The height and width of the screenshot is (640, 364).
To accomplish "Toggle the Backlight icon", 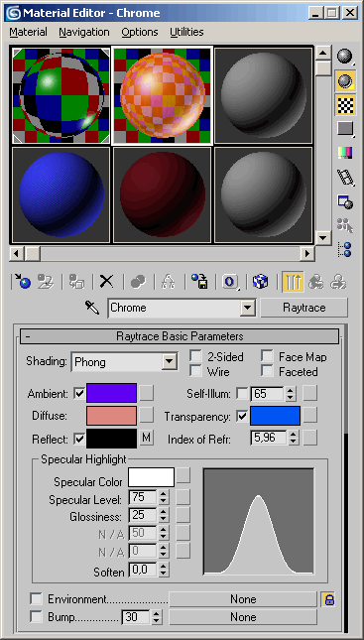I will click(345, 80).
